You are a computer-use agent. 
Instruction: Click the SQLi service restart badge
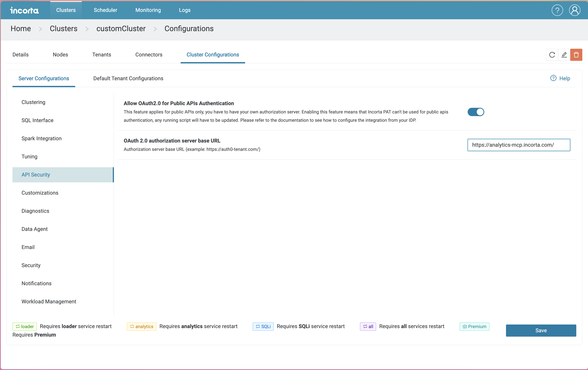pyautogui.click(x=263, y=326)
